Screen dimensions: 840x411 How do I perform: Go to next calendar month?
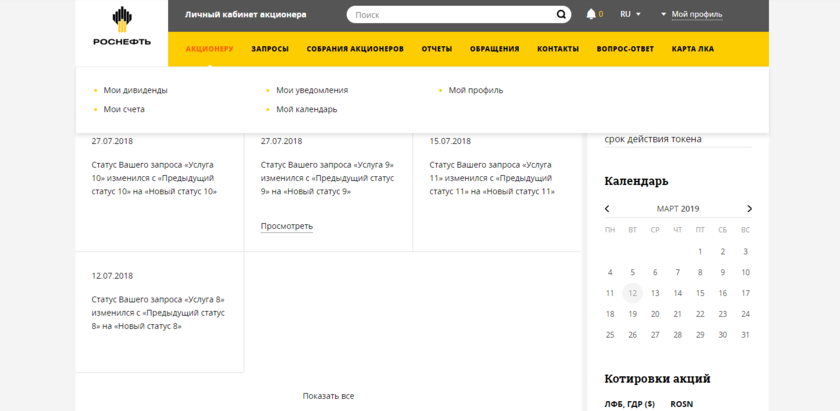pyautogui.click(x=749, y=209)
